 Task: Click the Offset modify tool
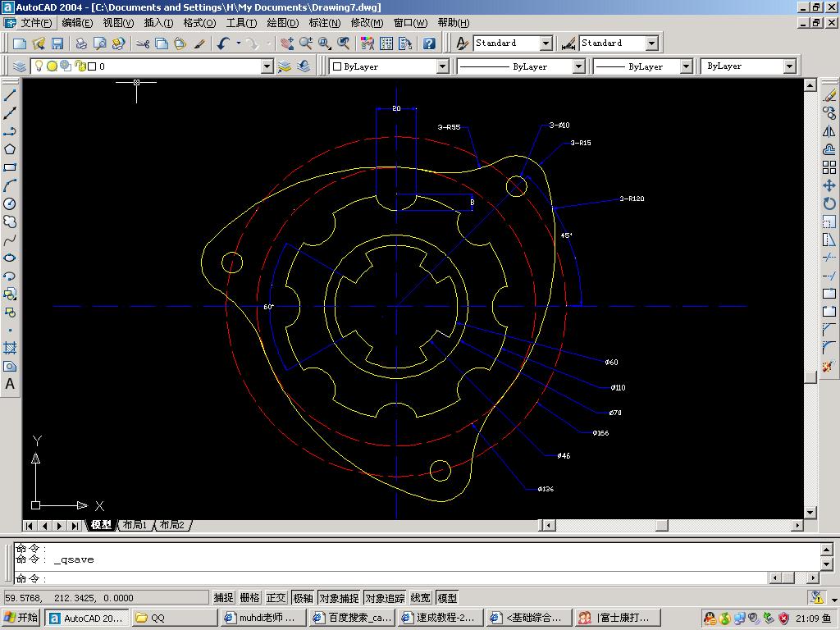click(x=829, y=149)
